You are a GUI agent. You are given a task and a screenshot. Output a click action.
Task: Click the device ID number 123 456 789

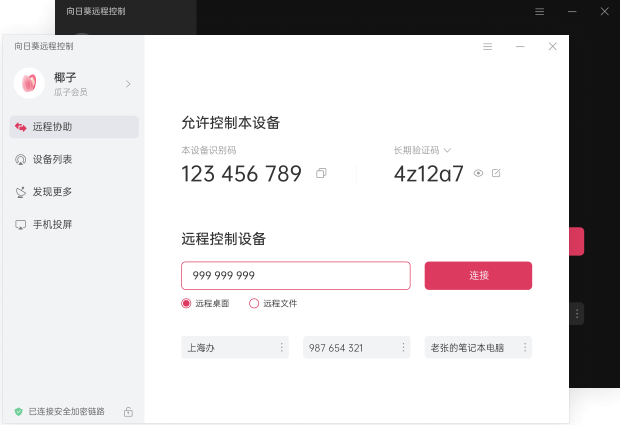241,174
